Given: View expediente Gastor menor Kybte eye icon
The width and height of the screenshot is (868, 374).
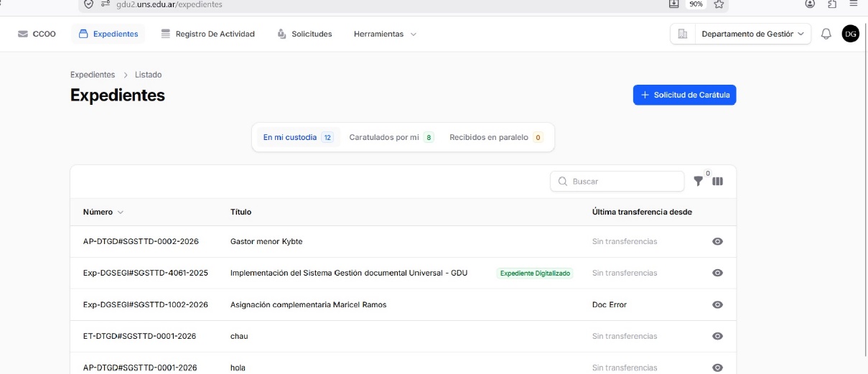Looking at the screenshot, I should point(717,242).
